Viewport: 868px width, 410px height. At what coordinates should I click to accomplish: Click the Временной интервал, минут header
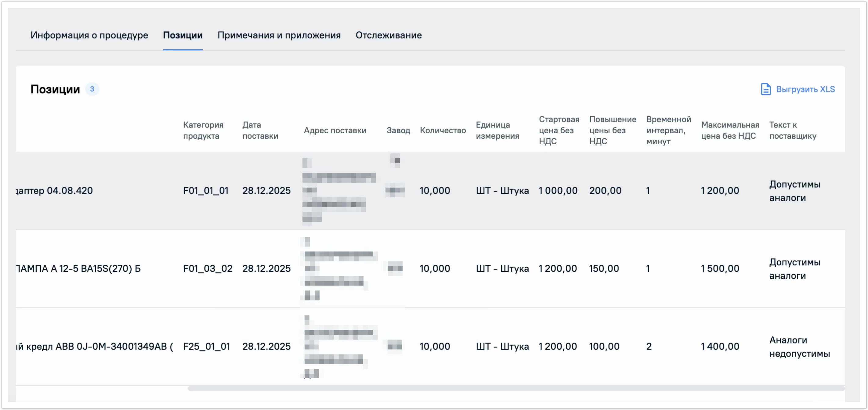[x=668, y=130]
